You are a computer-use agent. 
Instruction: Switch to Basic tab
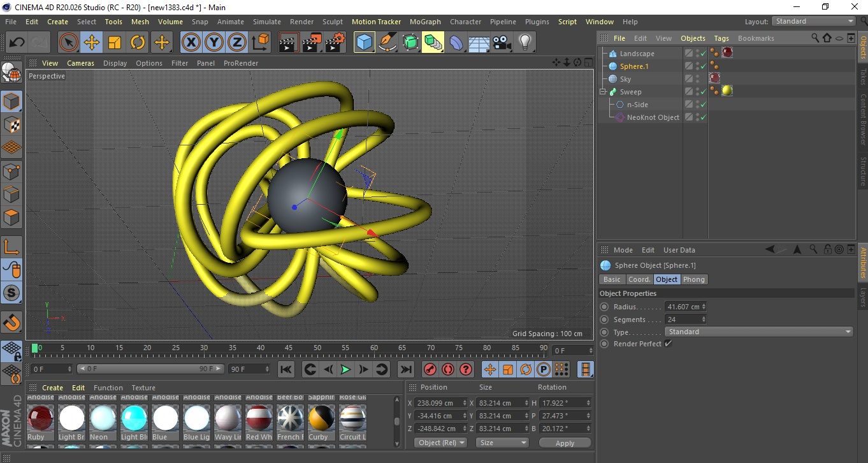click(612, 279)
